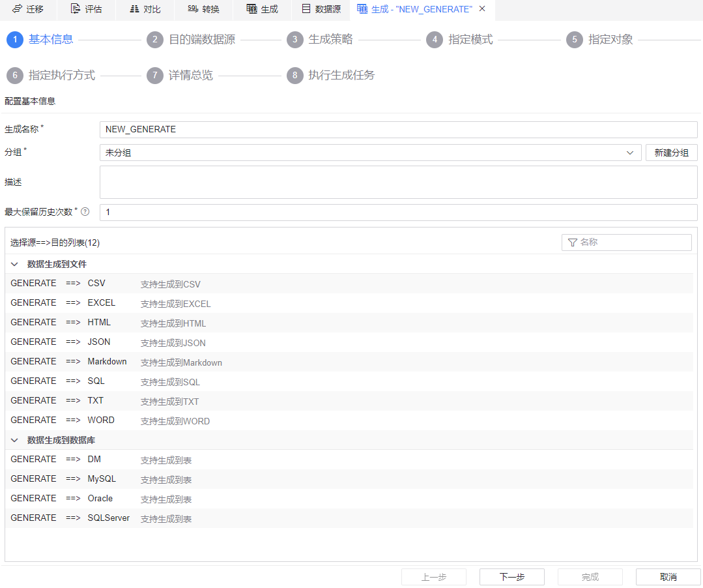Select step 7 circle 详情总览

[154, 75]
